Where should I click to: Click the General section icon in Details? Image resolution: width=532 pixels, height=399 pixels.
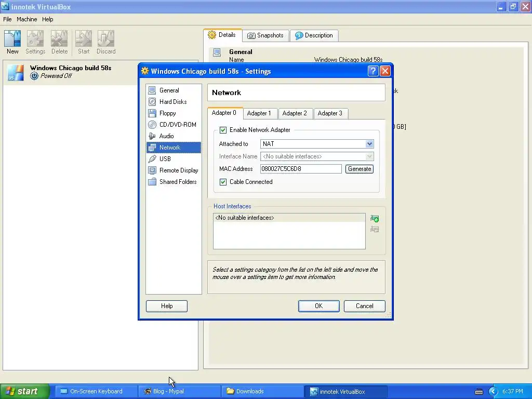coord(217,52)
